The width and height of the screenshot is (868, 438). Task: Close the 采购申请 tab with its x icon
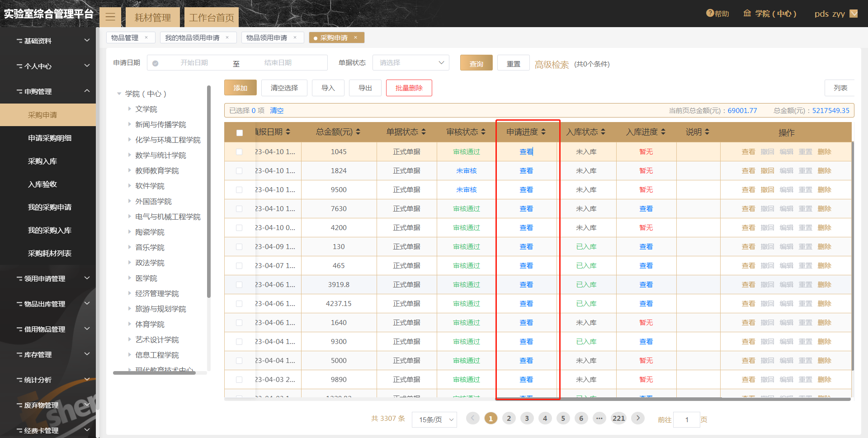coord(356,38)
